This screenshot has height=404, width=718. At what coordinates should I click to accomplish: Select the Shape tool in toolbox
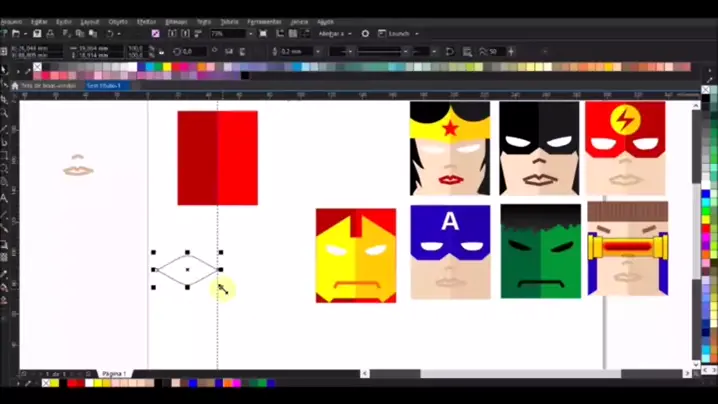point(4,84)
